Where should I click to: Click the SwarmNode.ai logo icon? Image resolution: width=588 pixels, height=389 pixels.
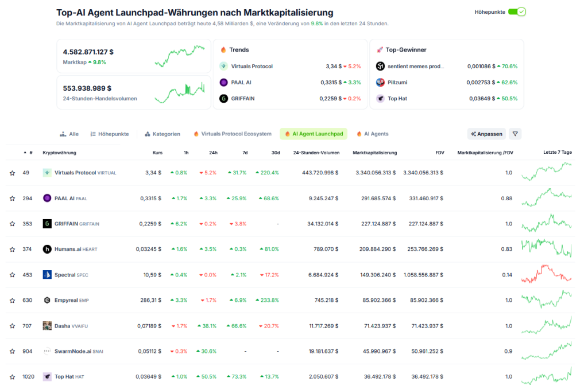[47, 351]
